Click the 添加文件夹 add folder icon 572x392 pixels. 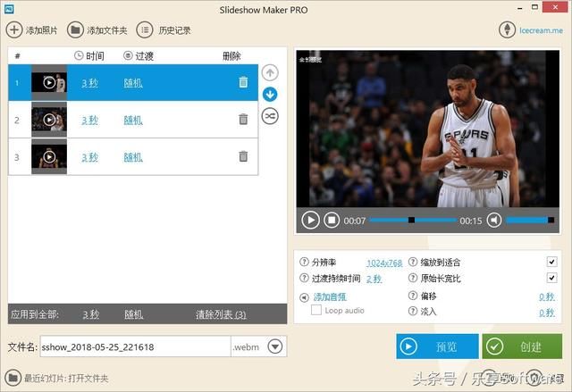tap(76, 29)
